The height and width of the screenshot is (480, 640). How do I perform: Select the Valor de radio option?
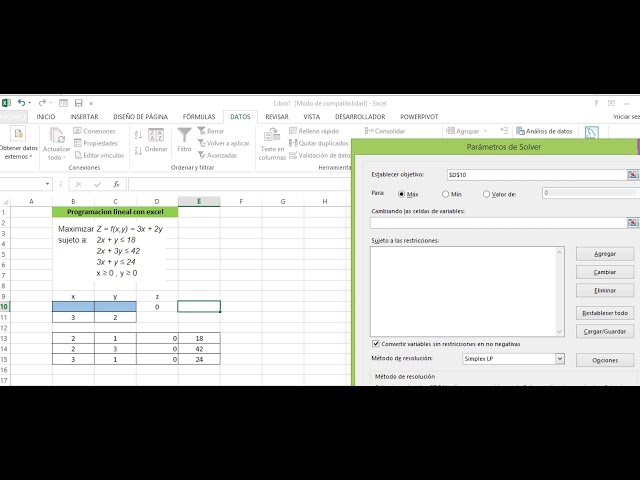tap(486, 194)
